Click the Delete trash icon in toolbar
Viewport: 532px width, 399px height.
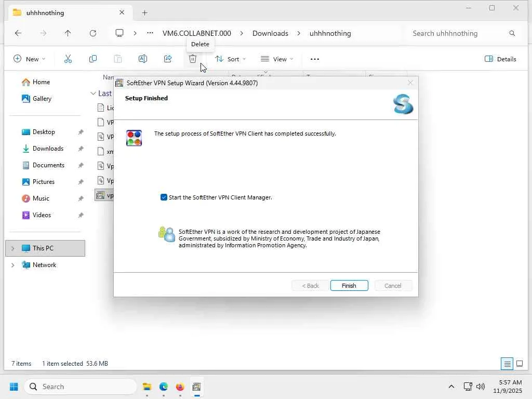tap(193, 59)
